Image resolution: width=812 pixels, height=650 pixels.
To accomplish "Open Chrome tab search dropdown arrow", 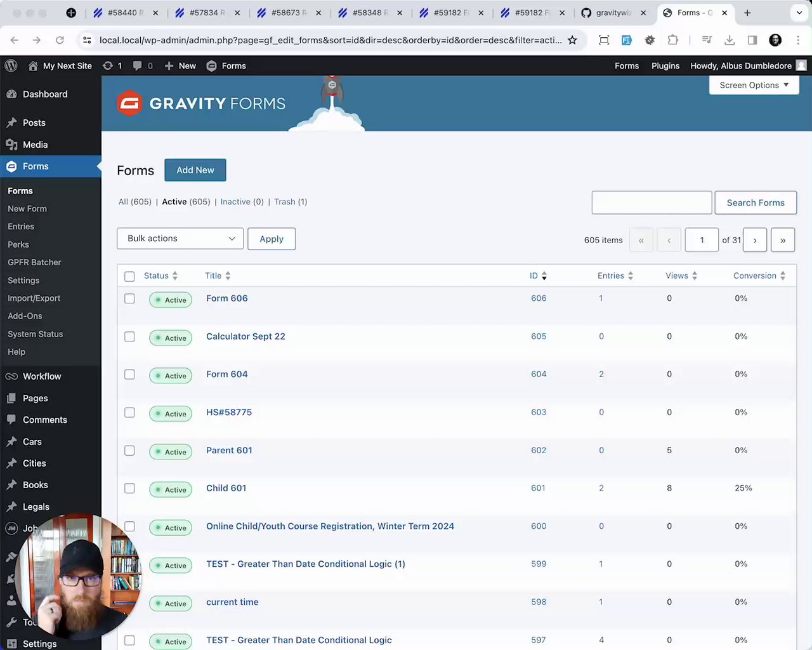I will pos(799,13).
